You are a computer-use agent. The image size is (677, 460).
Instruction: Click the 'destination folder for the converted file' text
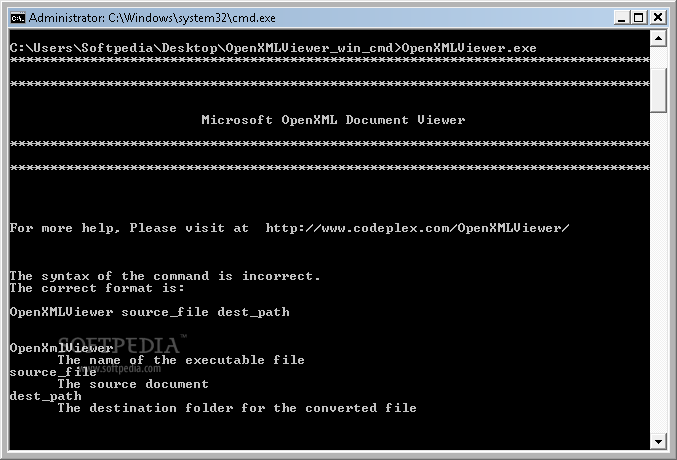point(237,408)
